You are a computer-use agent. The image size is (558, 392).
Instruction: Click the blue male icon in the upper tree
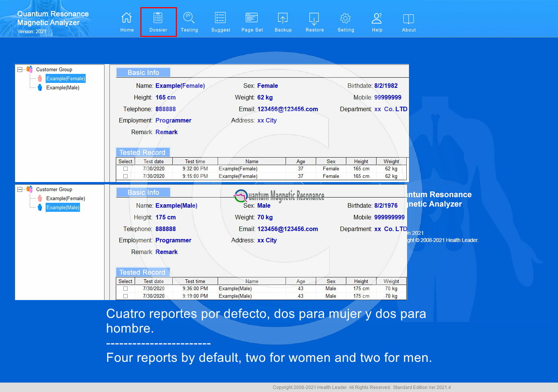coord(40,87)
